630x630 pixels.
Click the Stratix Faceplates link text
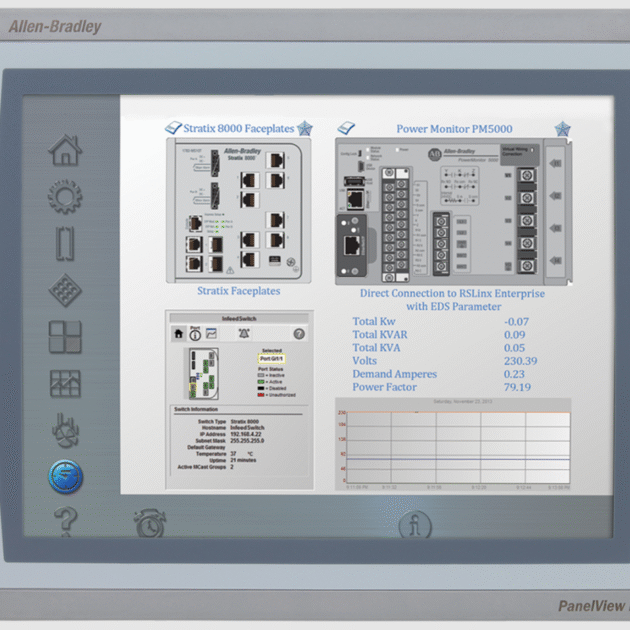(x=238, y=291)
